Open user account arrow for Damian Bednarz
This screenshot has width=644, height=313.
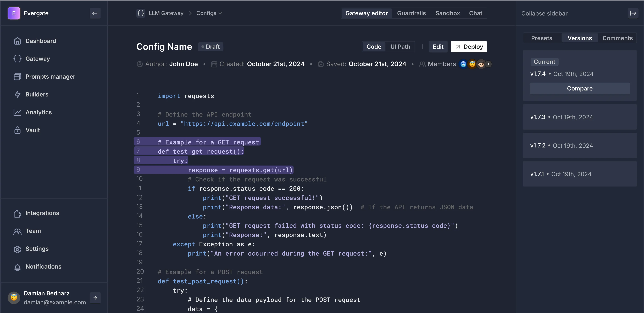[x=95, y=298]
